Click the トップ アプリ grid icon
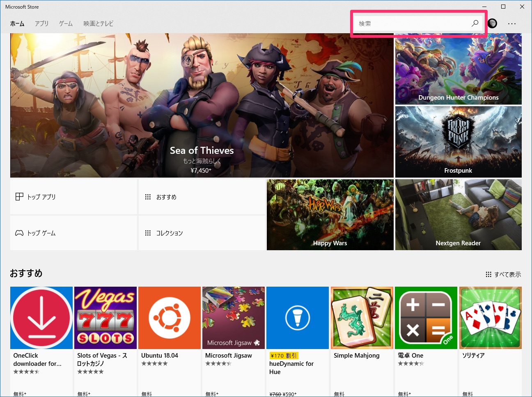 (x=19, y=197)
